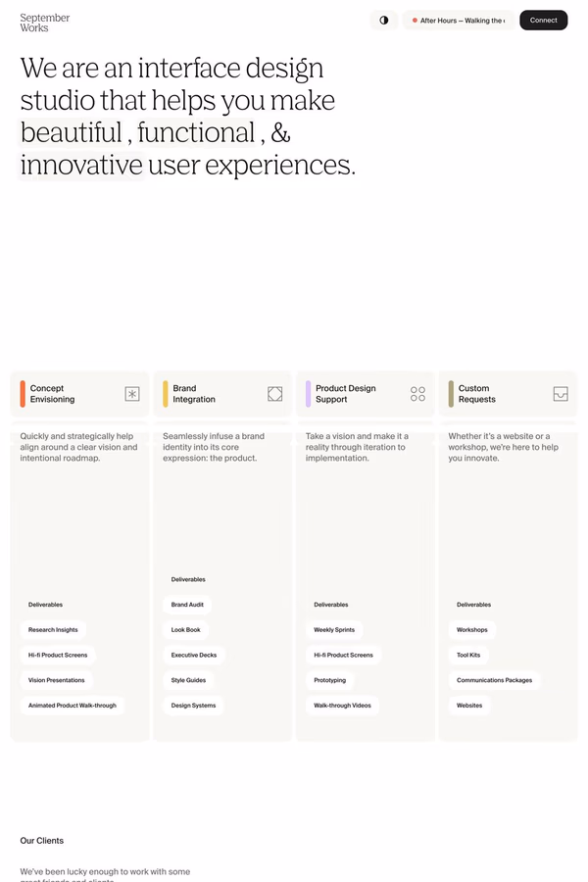
Task: Toggle the dark mode contrast switch
Action: pyautogui.click(x=383, y=20)
